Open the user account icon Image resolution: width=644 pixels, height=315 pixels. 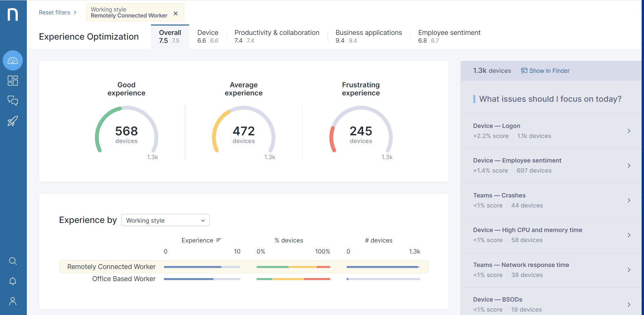[13, 302]
